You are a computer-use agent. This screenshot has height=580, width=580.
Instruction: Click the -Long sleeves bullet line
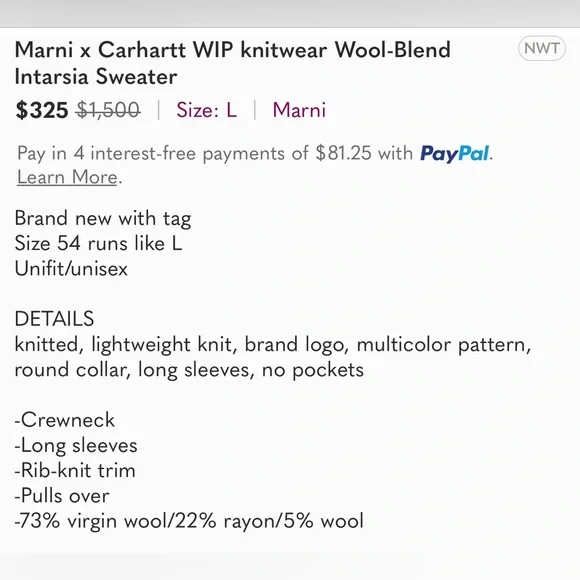pyautogui.click(x=76, y=445)
